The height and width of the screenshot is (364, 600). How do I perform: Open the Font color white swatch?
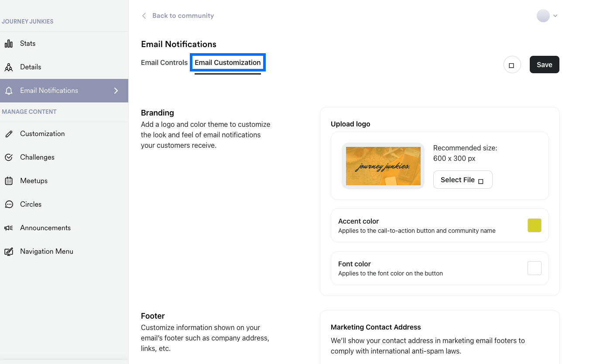pyautogui.click(x=534, y=268)
